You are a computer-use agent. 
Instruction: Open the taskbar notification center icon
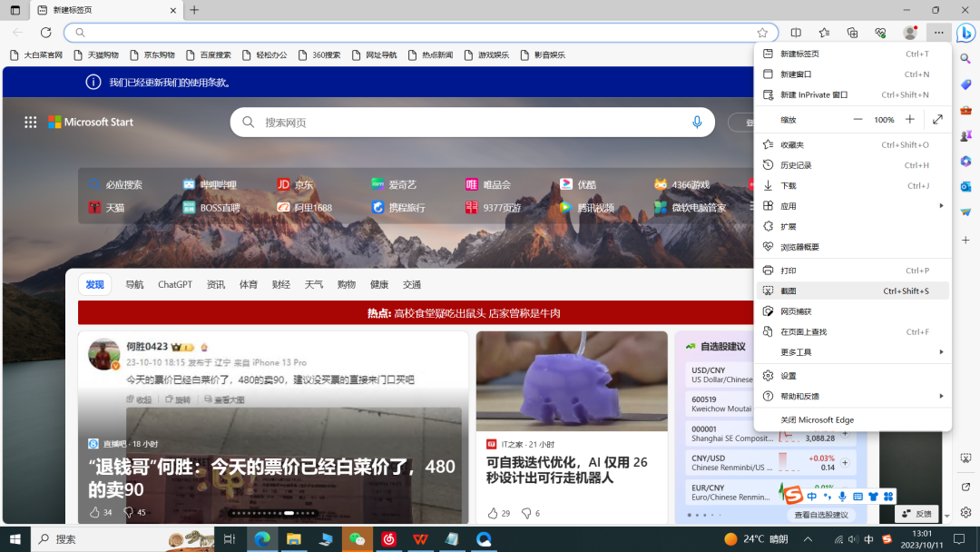tap(959, 539)
